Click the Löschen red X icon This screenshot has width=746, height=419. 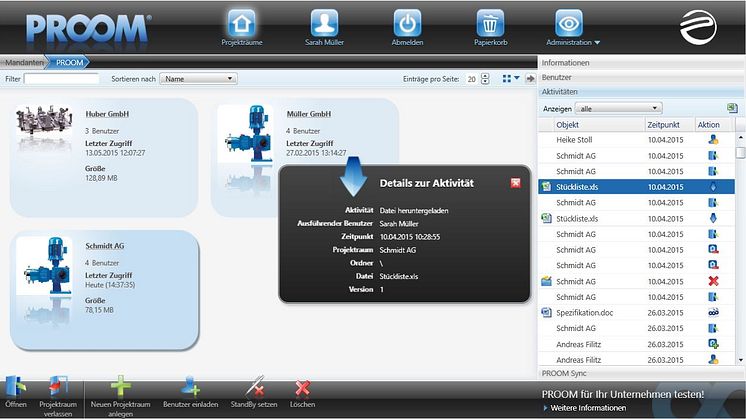point(303,388)
